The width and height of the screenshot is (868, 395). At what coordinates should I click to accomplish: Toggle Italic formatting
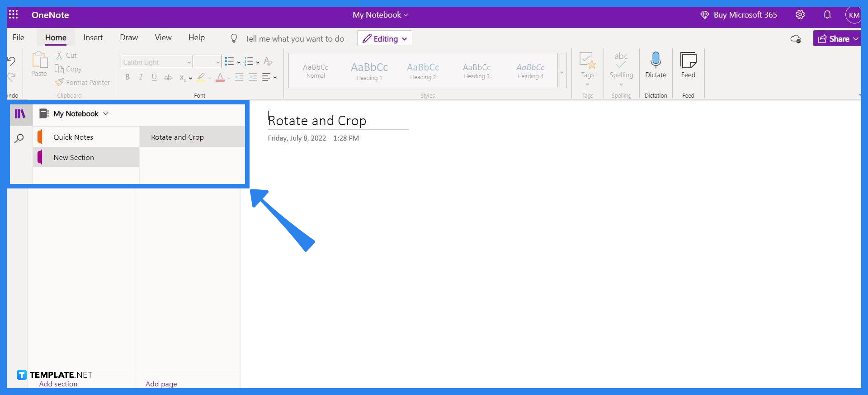141,77
